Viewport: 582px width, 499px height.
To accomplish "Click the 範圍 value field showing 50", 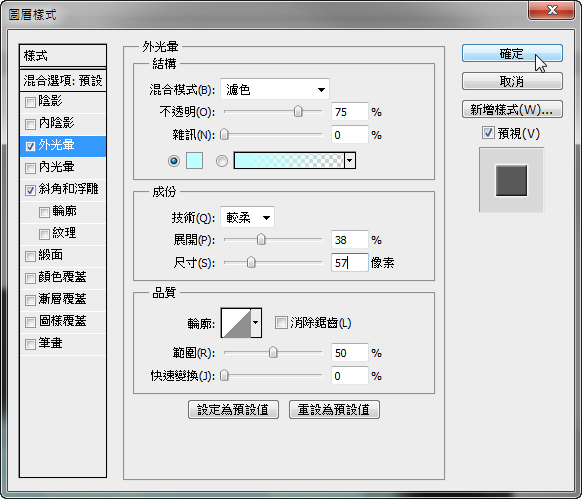I will tap(350, 353).
